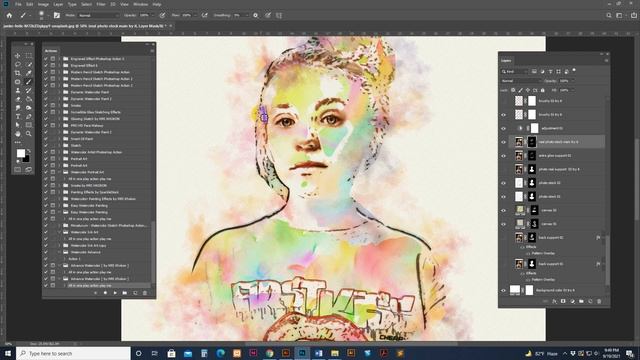Toggle checkmark for Watercolor Ink Art copy

(46, 245)
